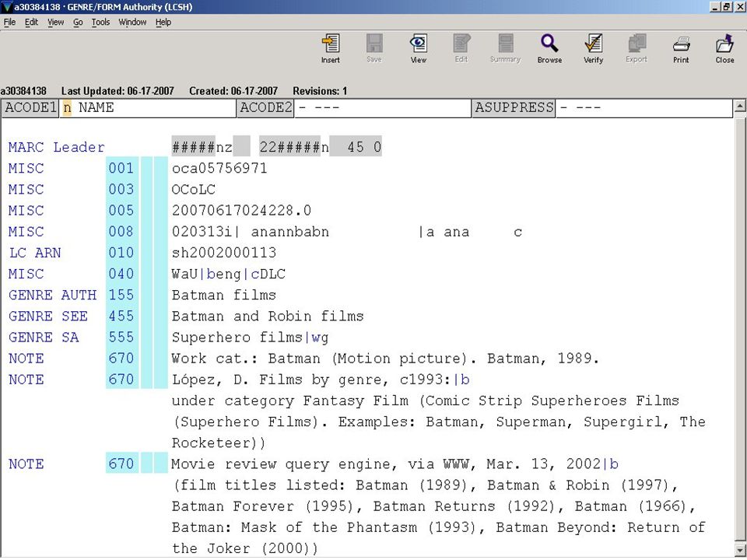Click the Movie review query engine note
The image size is (747, 560).
click(438, 506)
